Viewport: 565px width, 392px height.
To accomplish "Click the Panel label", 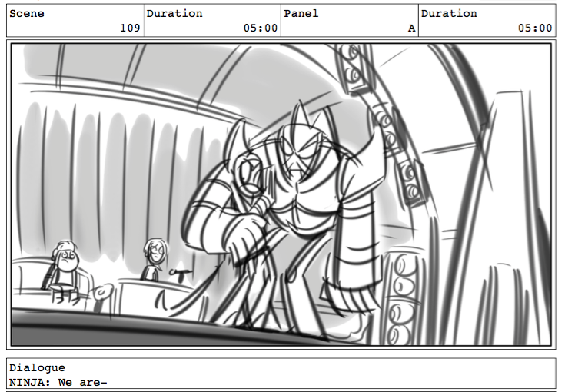I will tap(301, 14).
